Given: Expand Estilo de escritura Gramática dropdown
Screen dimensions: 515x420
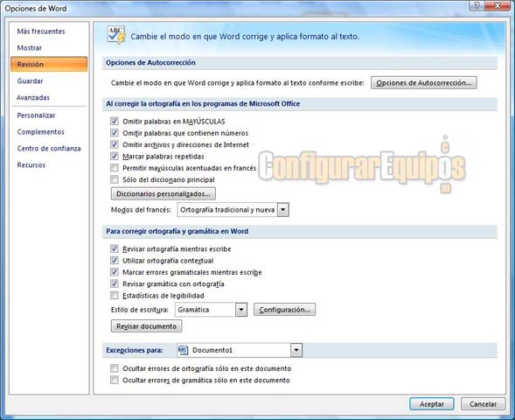Looking at the screenshot, I should pyautogui.click(x=241, y=310).
